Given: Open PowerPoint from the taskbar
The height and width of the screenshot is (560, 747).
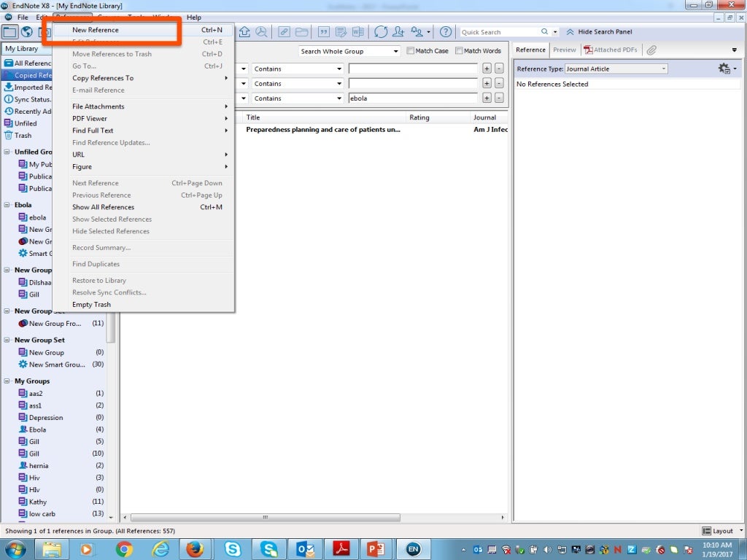Looking at the screenshot, I should coord(376,550).
